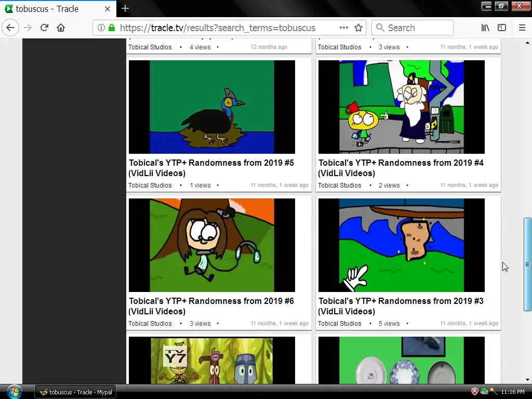Image resolution: width=532 pixels, height=399 pixels.
Task: Go back to the previous page
Action: click(x=10, y=28)
